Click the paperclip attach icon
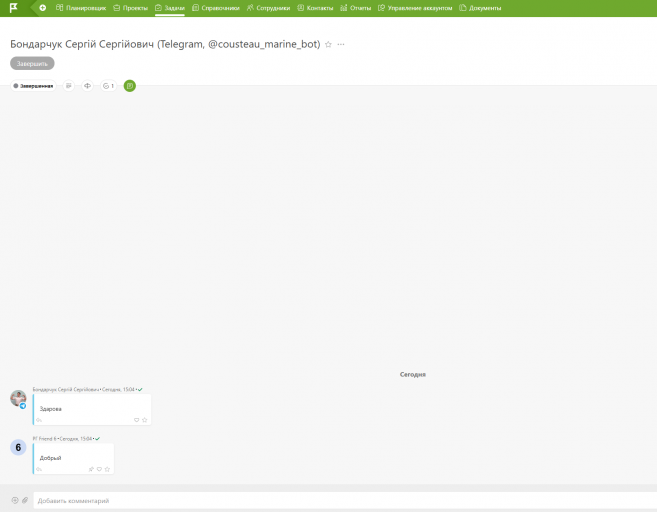This screenshot has width=657, height=512. click(25, 500)
